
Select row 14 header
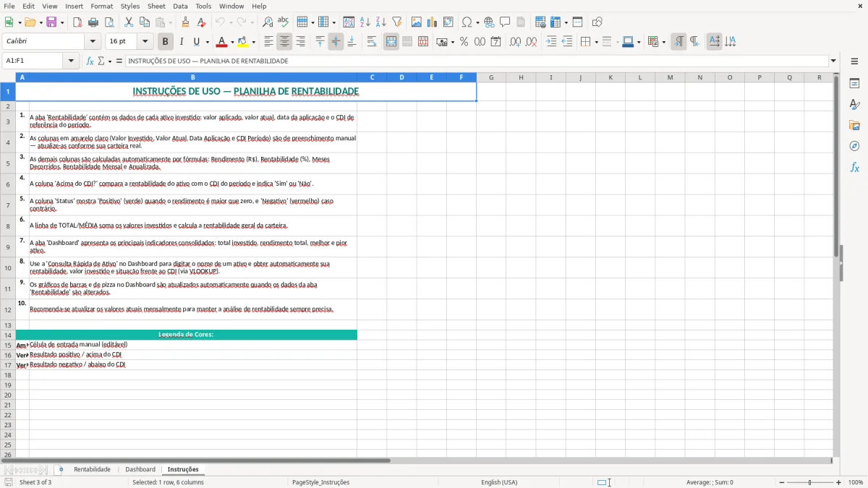[x=8, y=335]
